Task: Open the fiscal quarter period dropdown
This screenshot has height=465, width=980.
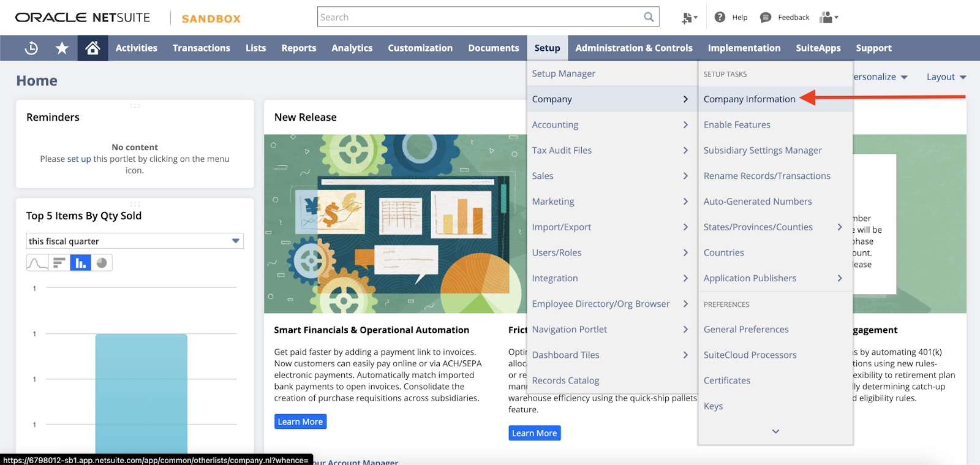Action: tap(135, 241)
